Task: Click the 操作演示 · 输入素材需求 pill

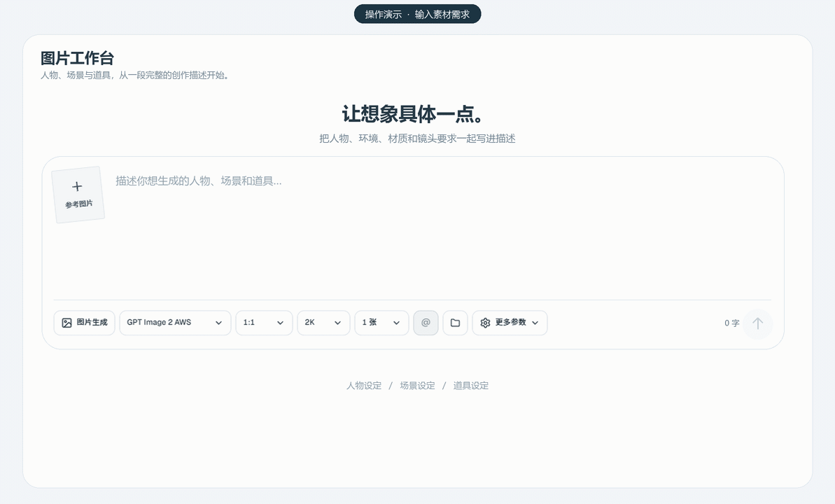Action: (417, 15)
